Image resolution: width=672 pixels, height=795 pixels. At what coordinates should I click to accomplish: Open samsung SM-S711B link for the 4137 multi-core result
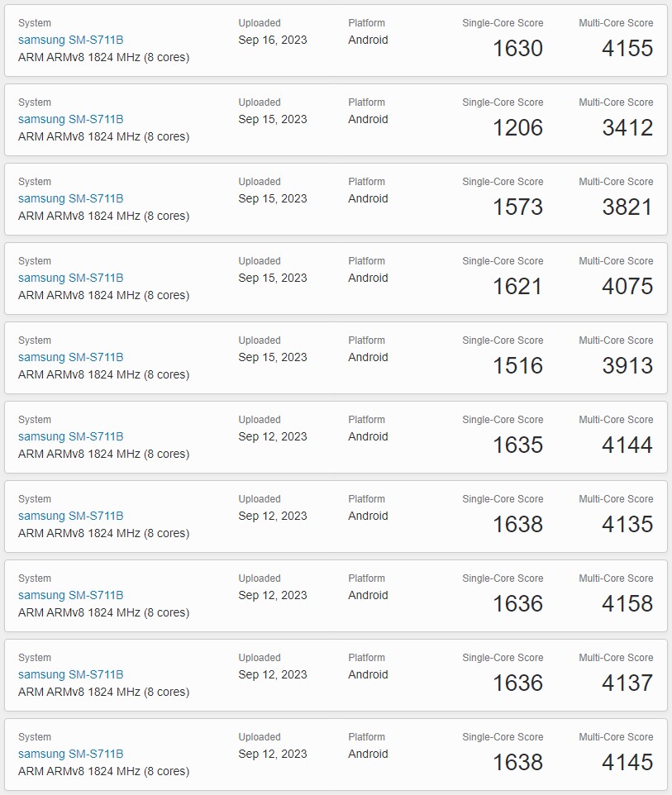[70, 674]
